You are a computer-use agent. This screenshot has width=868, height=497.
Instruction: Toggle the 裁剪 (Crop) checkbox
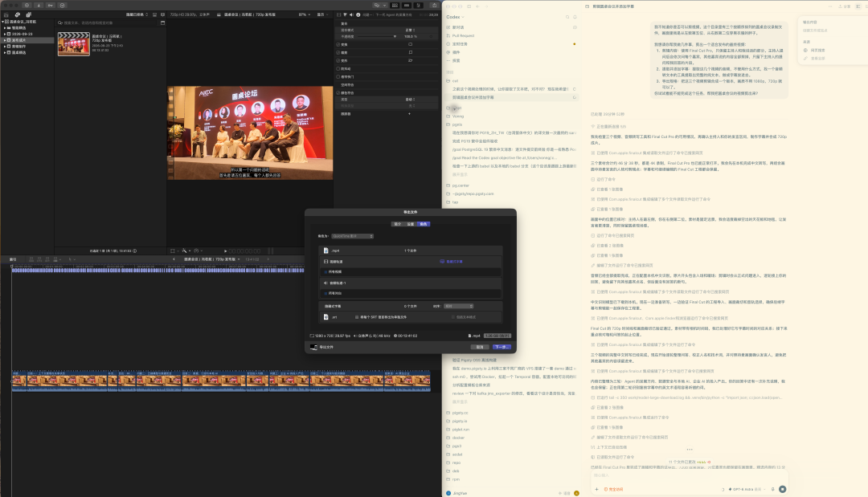click(x=338, y=52)
